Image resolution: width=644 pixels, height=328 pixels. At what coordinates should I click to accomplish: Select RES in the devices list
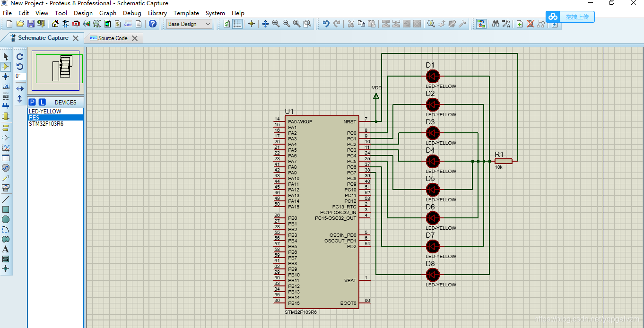click(55, 118)
